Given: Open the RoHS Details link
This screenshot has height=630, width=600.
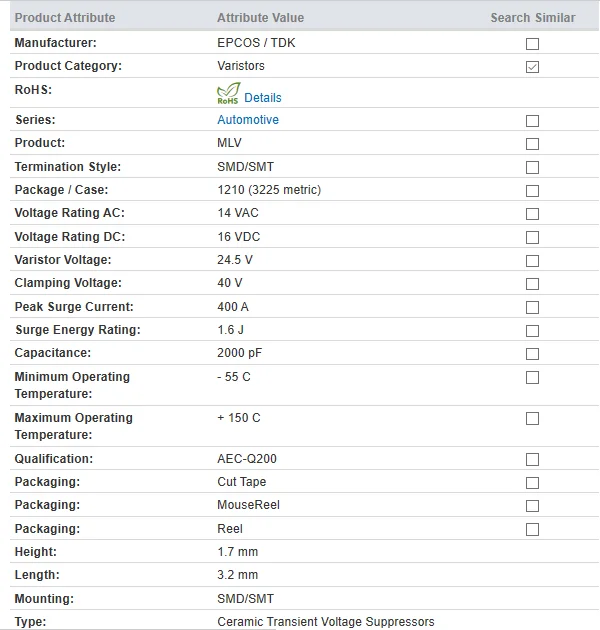Looking at the screenshot, I should pos(263,98).
